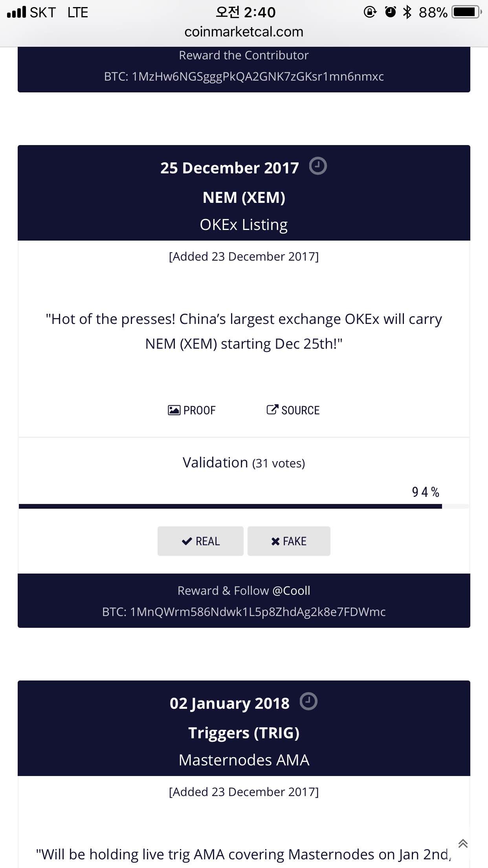Open the PROOF image for NEM listing
The width and height of the screenshot is (488, 868).
click(192, 410)
